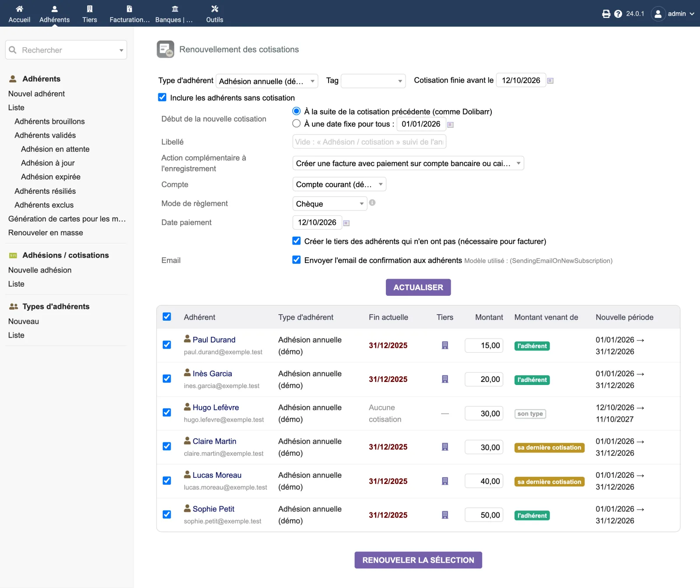Expand the Type d'adhérent dropdown

pos(267,81)
